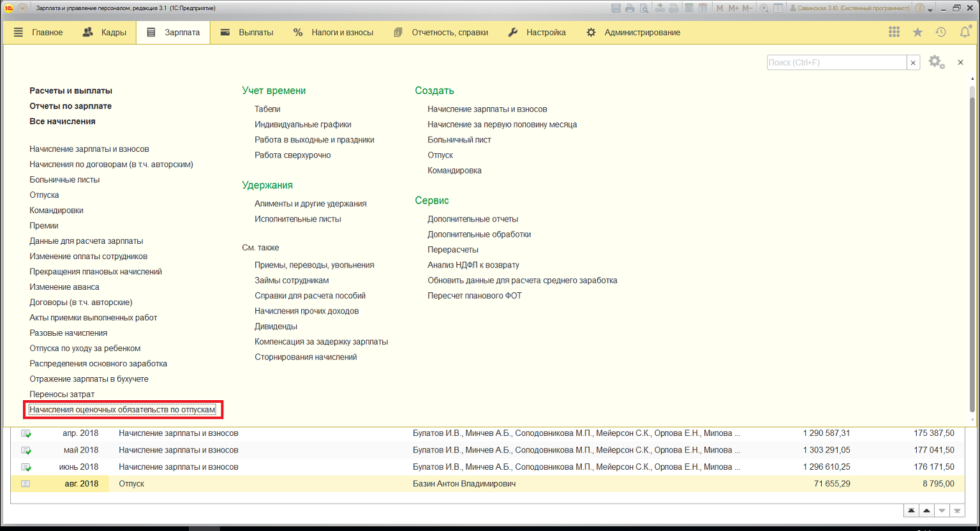
Task: Open the Администрирование section
Action: coord(634,32)
